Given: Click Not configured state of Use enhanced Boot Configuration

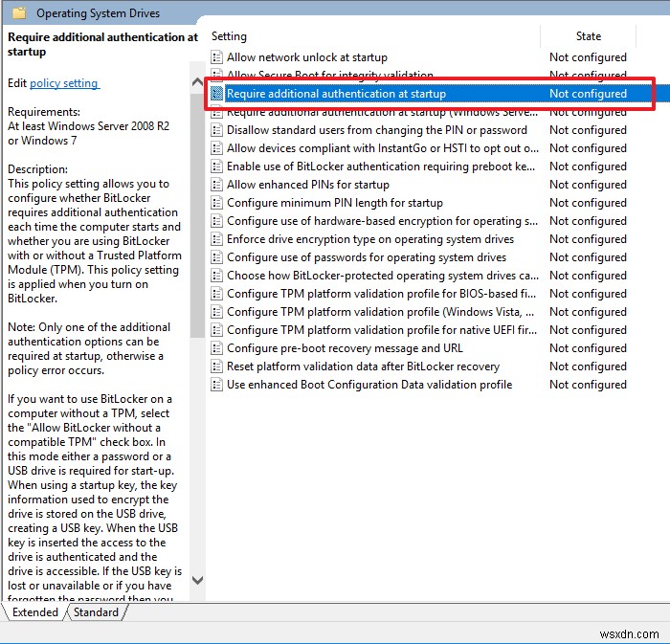Looking at the screenshot, I should (588, 385).
